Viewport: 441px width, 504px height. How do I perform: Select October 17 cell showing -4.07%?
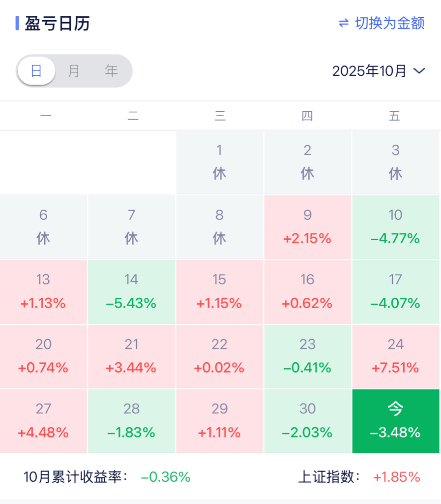point(395,291)
